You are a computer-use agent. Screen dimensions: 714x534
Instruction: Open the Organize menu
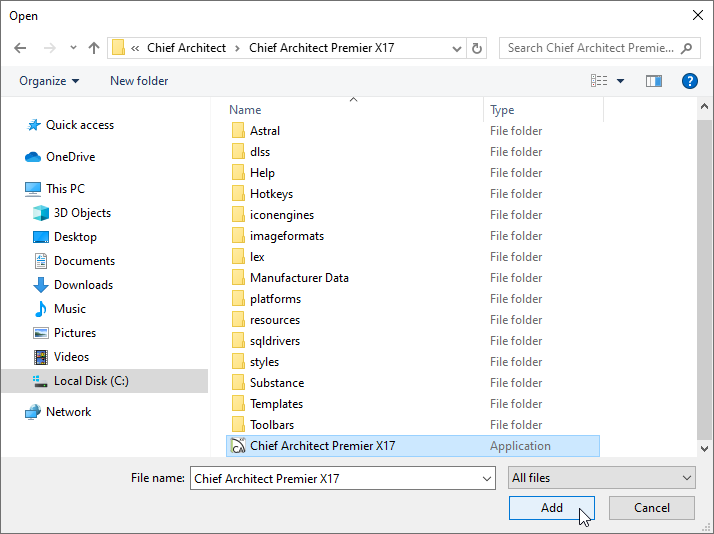coord(49,81)
